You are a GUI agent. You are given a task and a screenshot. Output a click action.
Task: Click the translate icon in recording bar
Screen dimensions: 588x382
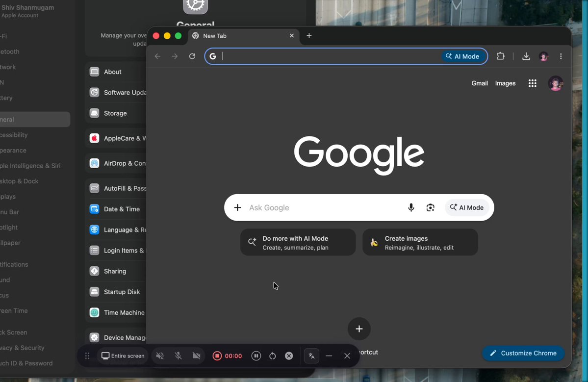[311, 356]
